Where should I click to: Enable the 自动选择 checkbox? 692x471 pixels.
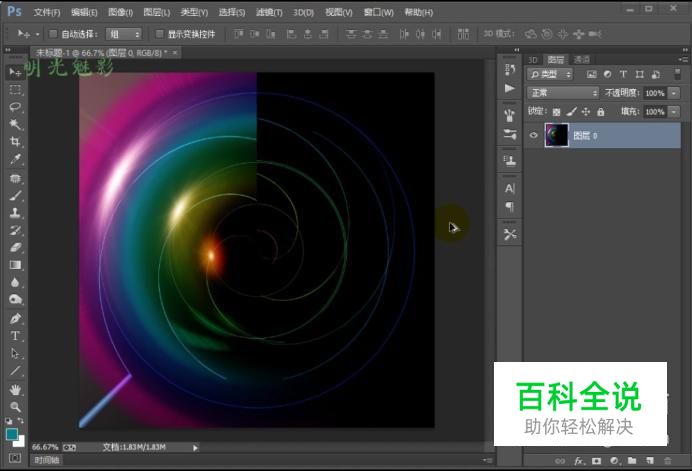[53, 33]
